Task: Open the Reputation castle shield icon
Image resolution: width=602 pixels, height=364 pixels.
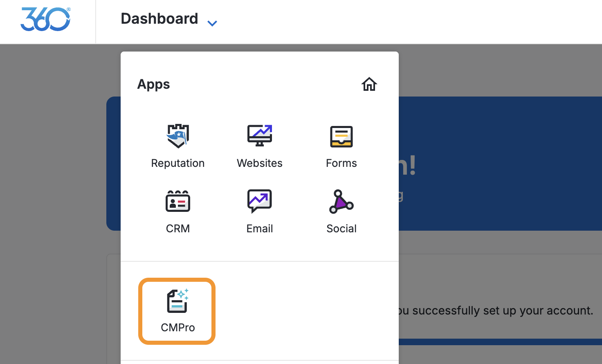Action: coord(178,136)
